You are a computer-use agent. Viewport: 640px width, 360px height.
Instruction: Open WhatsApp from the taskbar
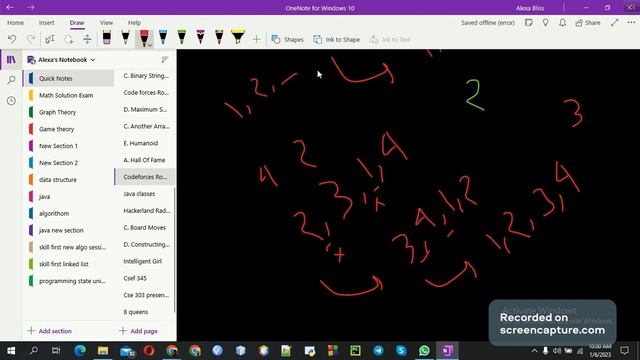point(424,351)
